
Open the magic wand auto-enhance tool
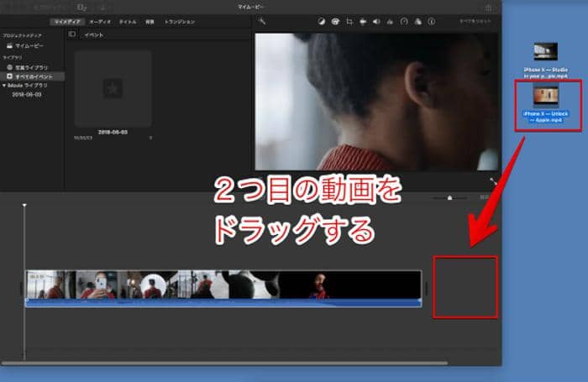click(262, 22)
